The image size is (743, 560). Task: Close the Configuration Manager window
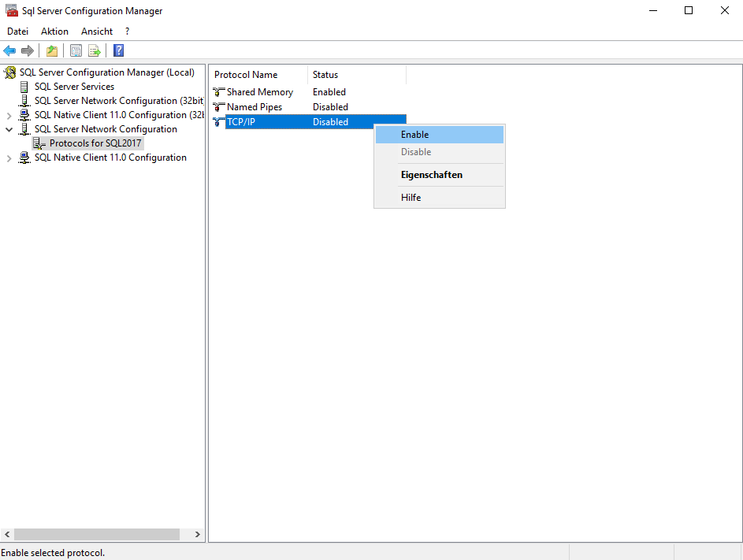point(725,10)
